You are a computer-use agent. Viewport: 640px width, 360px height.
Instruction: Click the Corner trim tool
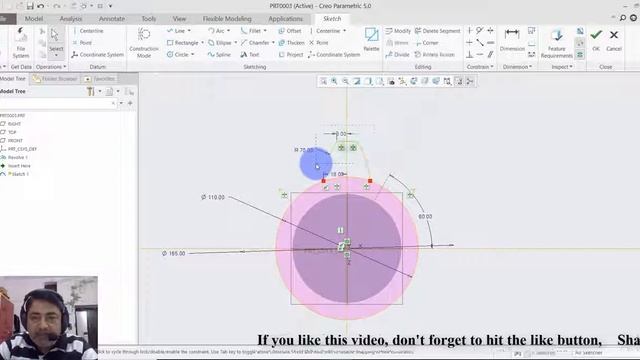427,43
